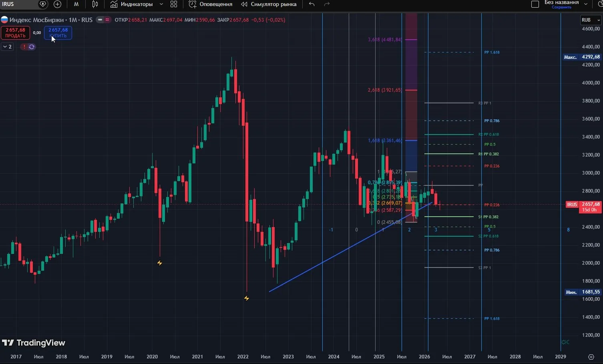The height and width of the screenshot is (364, 603).
Task: Click the Russian flag symbol logo
Action: coord(4,20)
